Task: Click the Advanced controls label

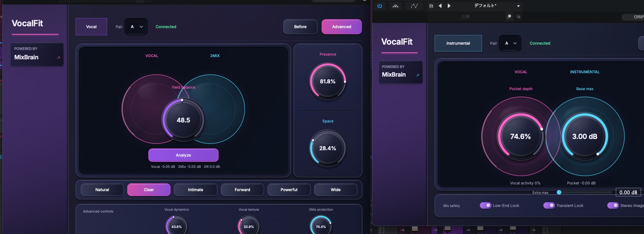Action: (98, 211)
